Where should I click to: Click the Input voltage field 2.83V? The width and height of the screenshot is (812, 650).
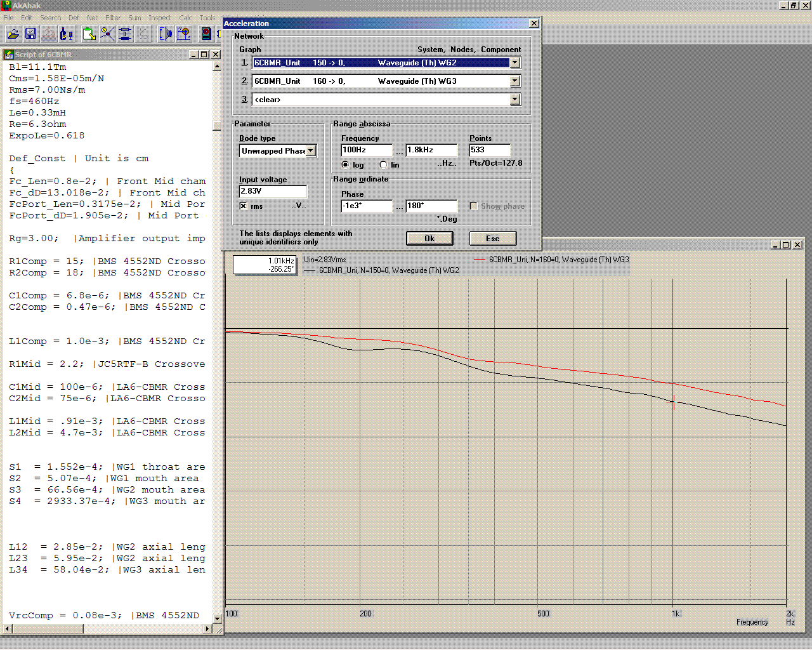pos(273,191)
